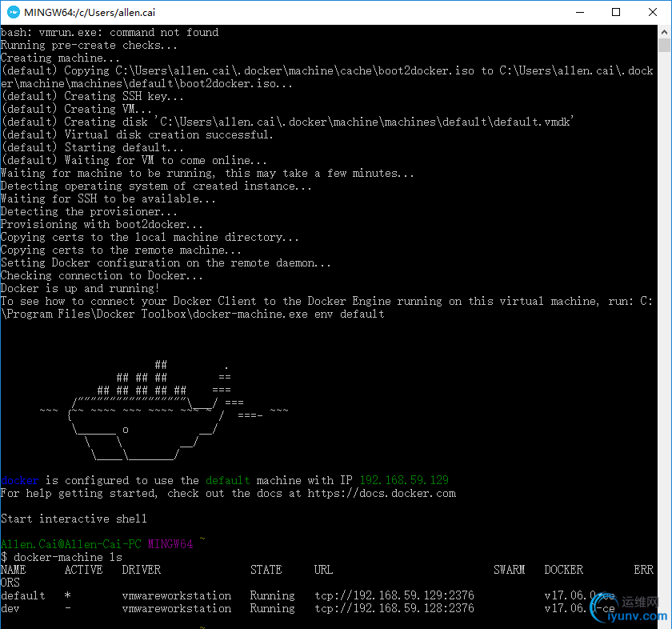The width and height of the screenshot is (672, 629).
Task: Click the line 'Running pre-create checks...'
Action: [89, 46]
